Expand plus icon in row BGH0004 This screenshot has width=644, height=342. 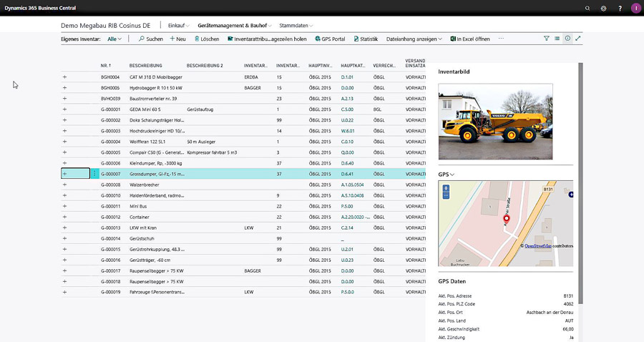[64, 77]
